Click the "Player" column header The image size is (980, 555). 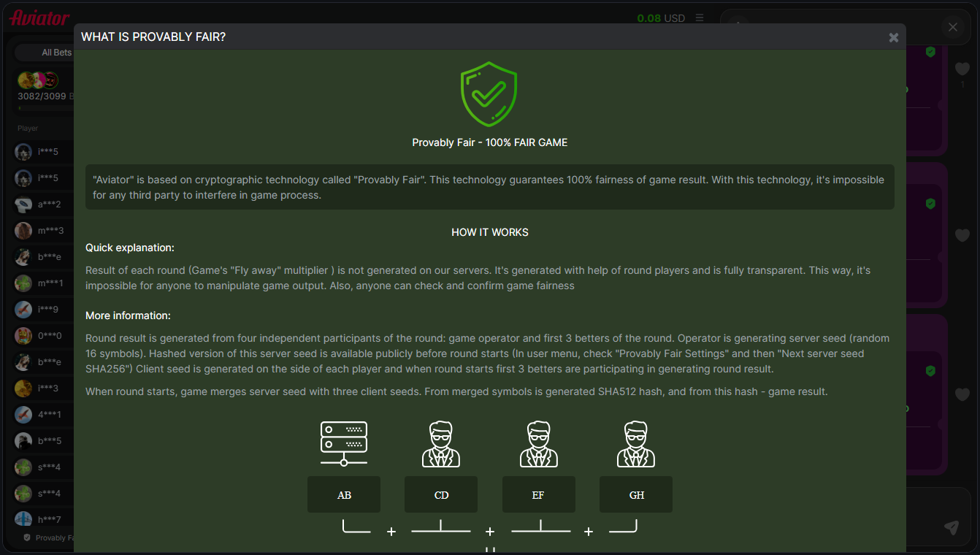(28, 129)
